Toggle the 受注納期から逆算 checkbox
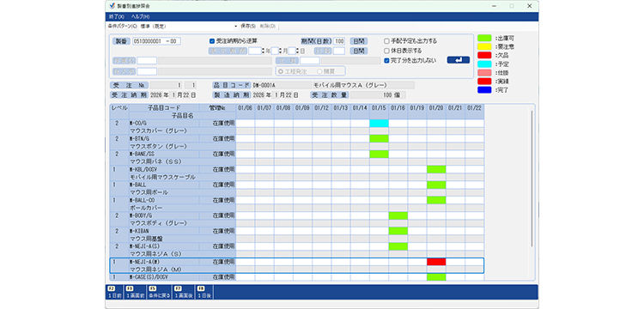The image size is (644, 309). [x=212, y=41]
